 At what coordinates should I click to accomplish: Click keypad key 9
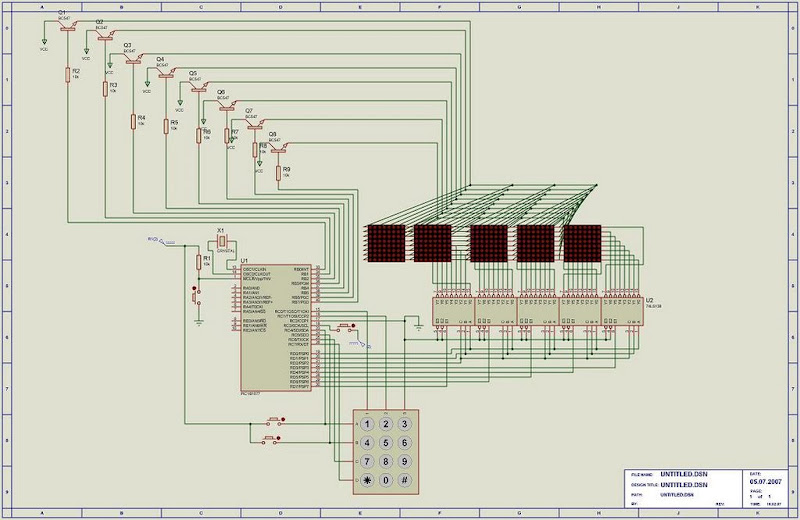[x=405, y=462]
